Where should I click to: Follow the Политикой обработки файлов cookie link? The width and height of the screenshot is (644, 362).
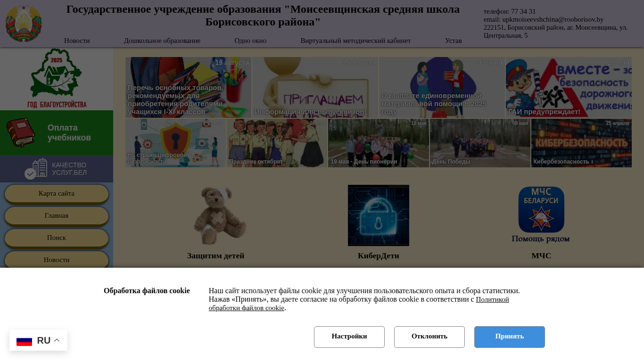pos(359,304)
